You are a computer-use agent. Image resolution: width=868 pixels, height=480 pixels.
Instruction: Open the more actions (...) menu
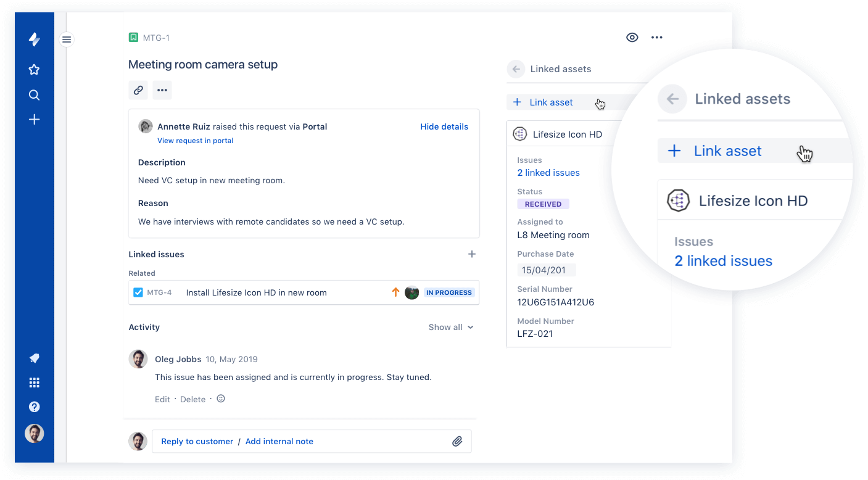click(x=656, y=37)
